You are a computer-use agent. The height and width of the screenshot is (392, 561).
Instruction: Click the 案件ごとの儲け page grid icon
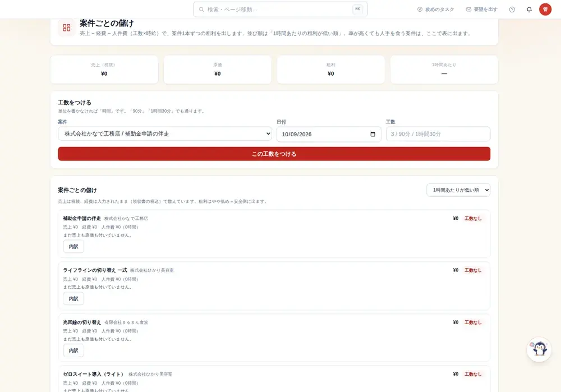[x=67, y=27]
